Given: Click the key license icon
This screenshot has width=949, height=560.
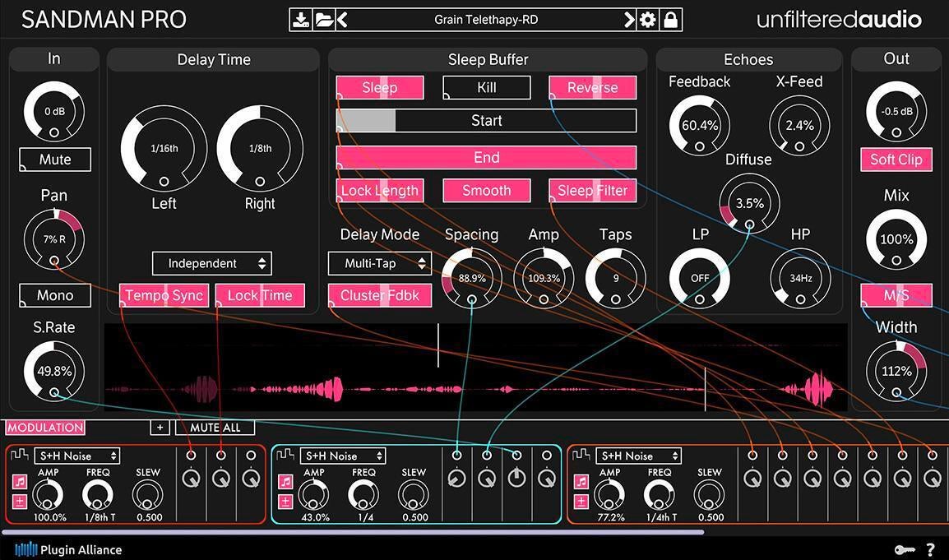Looking at the screenshot, I should point(905,548).
